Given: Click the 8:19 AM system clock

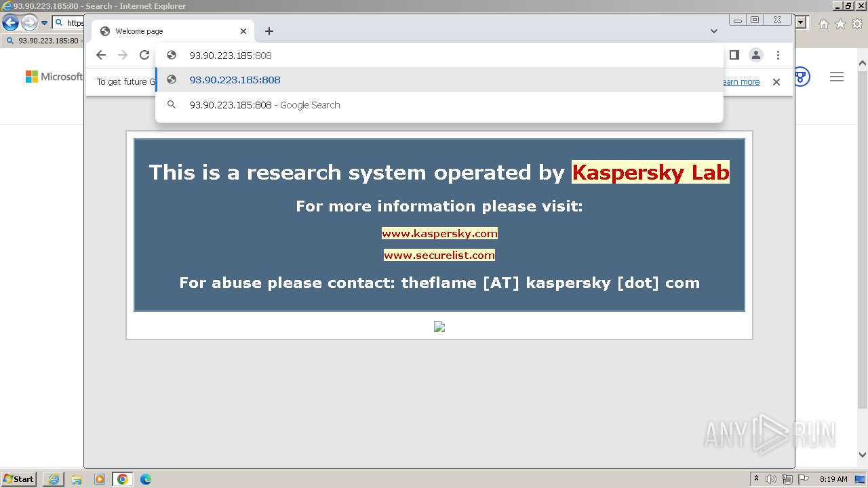Looking at the screenshot, I should pyautogui.click(x=833, y=479).
